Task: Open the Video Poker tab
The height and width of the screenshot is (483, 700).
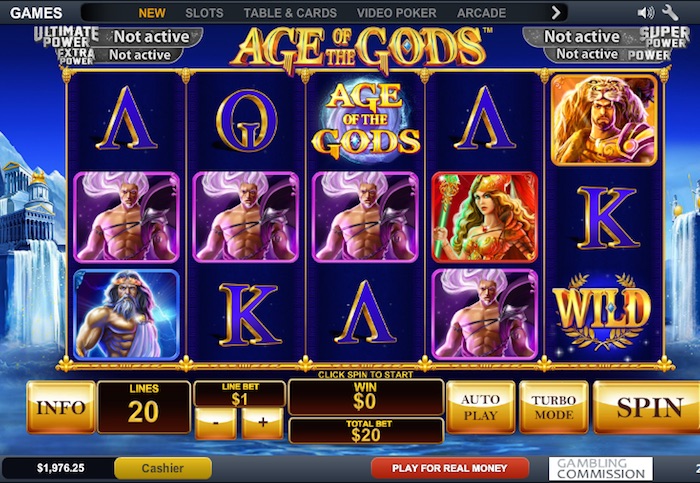Action: tap(396, 13)
